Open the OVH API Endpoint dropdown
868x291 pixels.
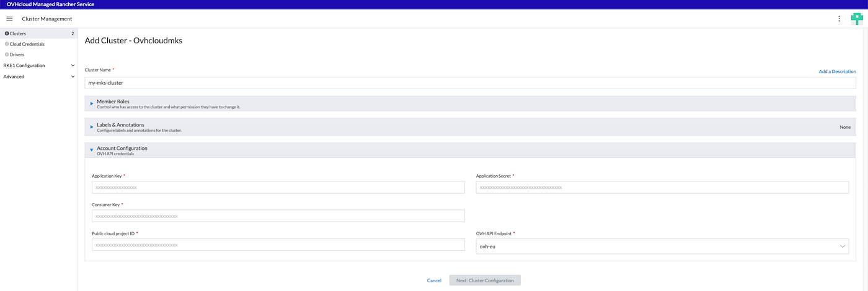click(x=662, y=246)
